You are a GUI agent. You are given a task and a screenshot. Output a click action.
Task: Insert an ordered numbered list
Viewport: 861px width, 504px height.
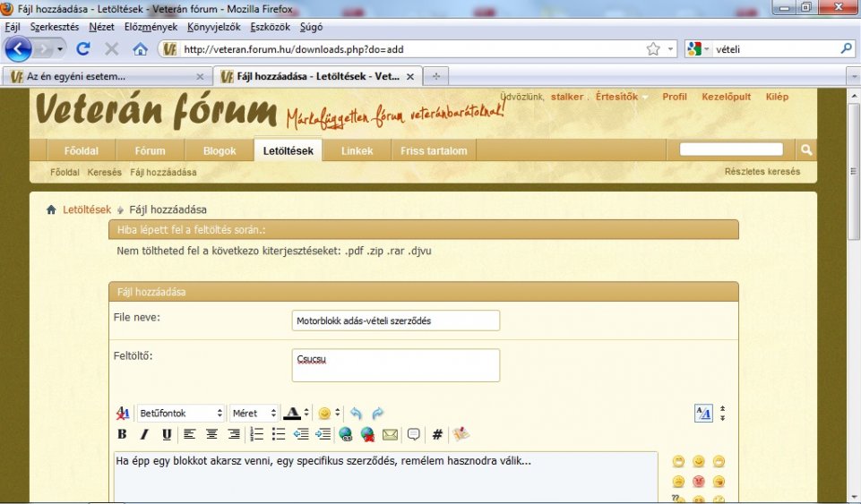click(x=257, y=434)
